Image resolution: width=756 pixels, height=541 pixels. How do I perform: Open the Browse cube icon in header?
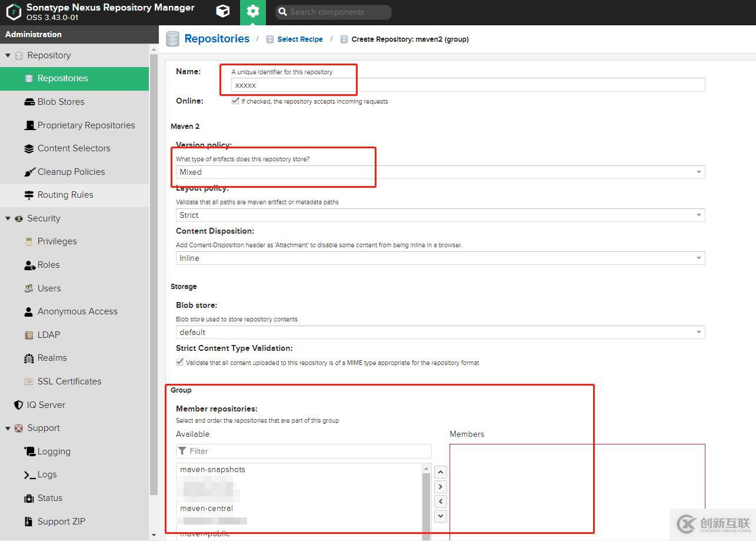(223, 11)
